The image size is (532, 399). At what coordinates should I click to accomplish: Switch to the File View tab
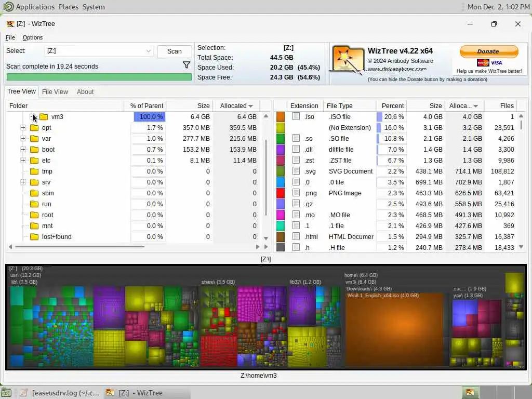pyautogui.click(x=55, y=92)
